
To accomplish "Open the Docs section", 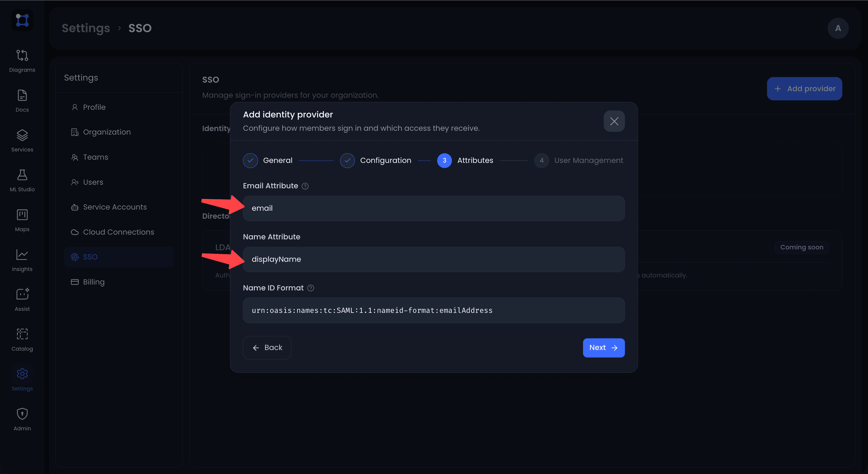I will pos(22,101).
